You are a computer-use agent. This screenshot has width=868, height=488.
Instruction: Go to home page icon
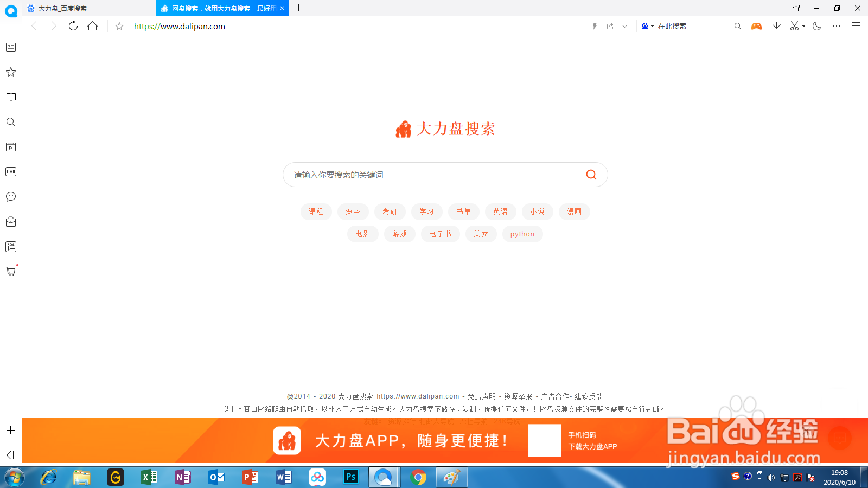point(93,26)
